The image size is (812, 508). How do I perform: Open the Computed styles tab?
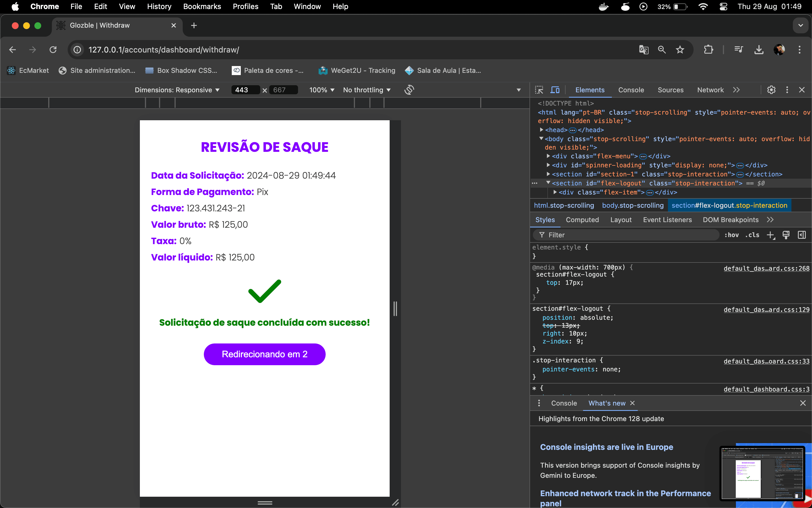[x=582, y=220]
